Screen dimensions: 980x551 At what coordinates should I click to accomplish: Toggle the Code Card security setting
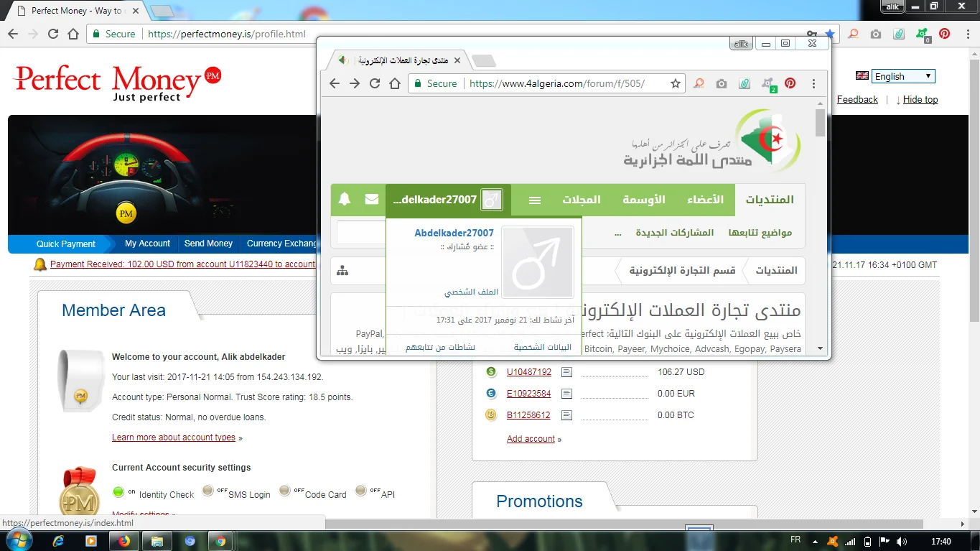click(x=285, y=491)
